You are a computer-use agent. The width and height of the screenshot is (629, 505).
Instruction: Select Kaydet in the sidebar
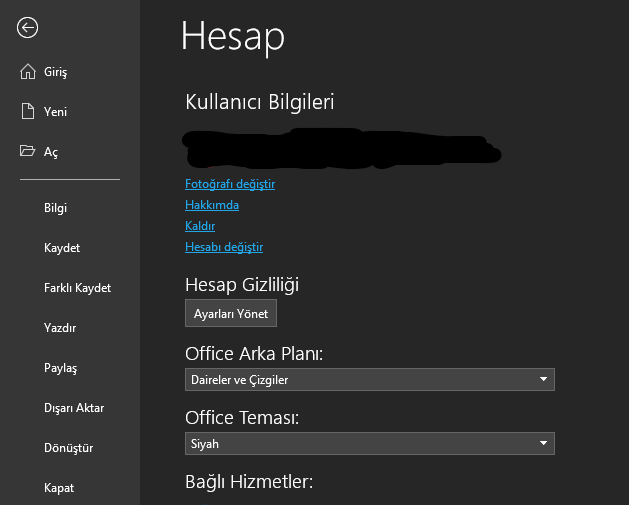point(62,248)
